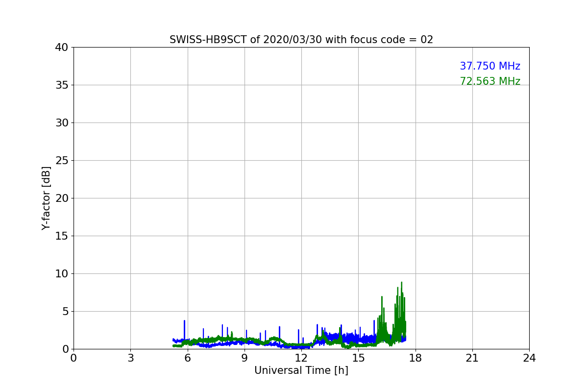Click y-axis tick label 5
Image resolution: width=588 pixels, height=392 pixels.
pos(65,312)
